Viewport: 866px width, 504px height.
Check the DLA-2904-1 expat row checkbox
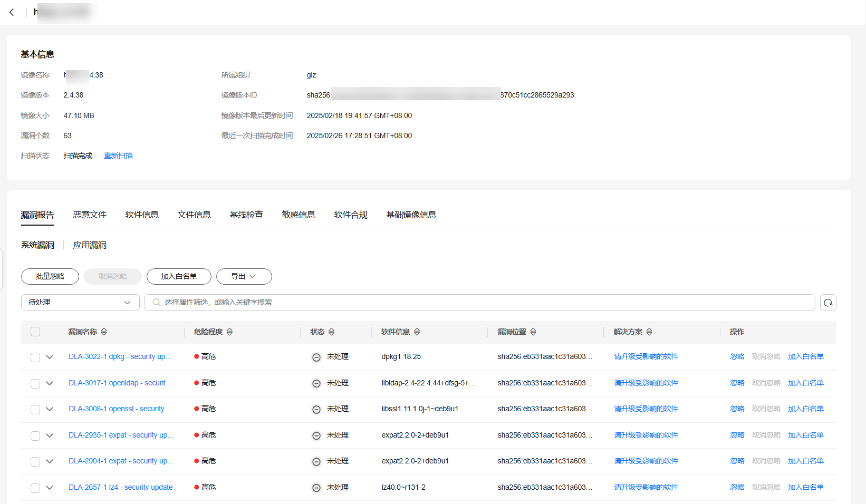click(x=35, y=462)
